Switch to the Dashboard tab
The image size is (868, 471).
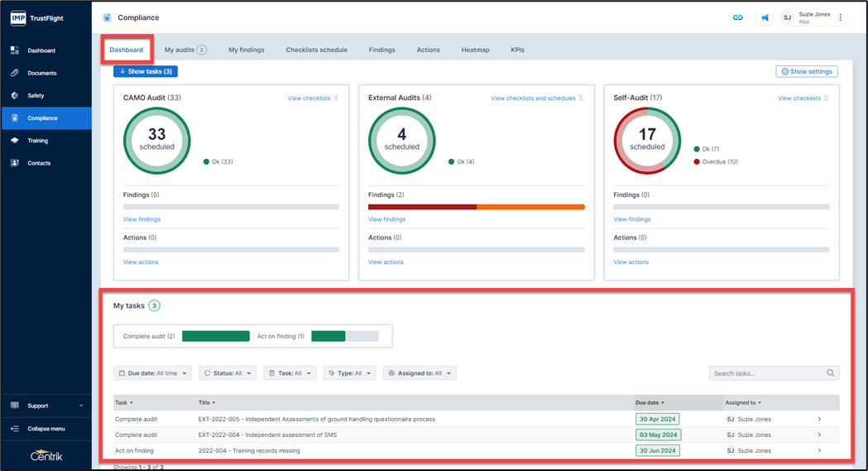[127, 50]
